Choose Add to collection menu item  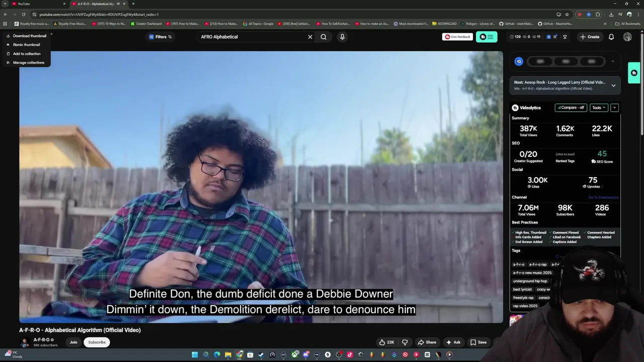point(23,54)
